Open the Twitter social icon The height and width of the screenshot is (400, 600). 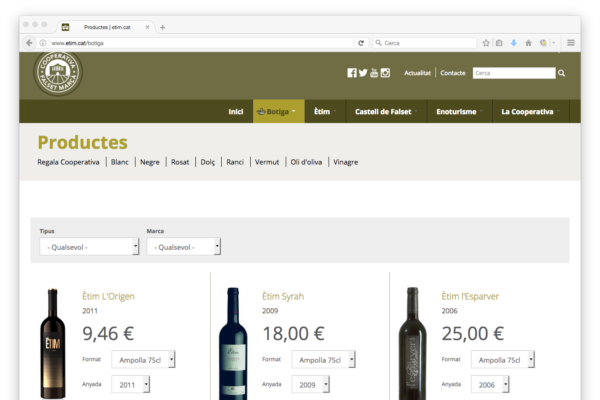pyautogui.click(x=363, y=73)
